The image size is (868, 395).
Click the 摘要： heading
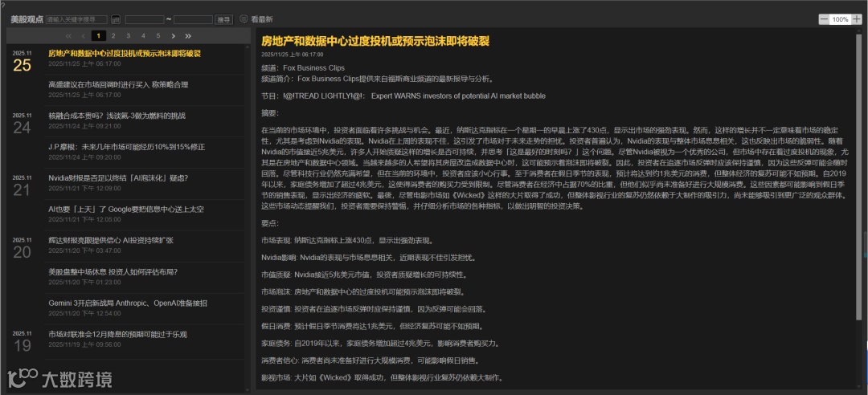(x=270, y=113)
